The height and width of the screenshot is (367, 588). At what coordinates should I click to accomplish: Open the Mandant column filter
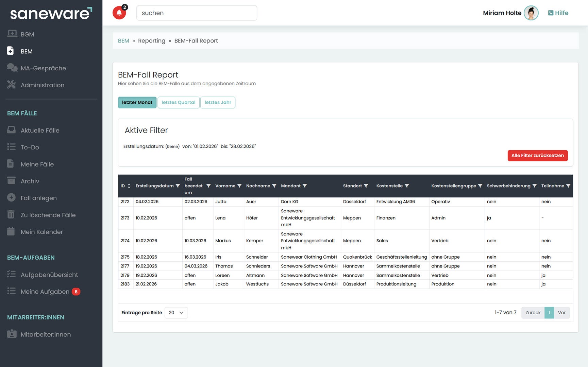click(305, 186)
